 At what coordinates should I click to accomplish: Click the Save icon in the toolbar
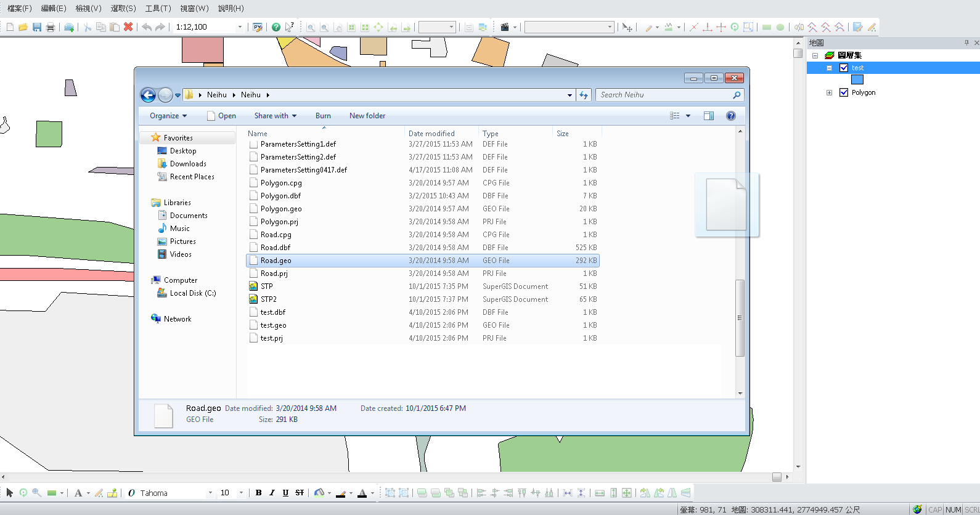37,27
